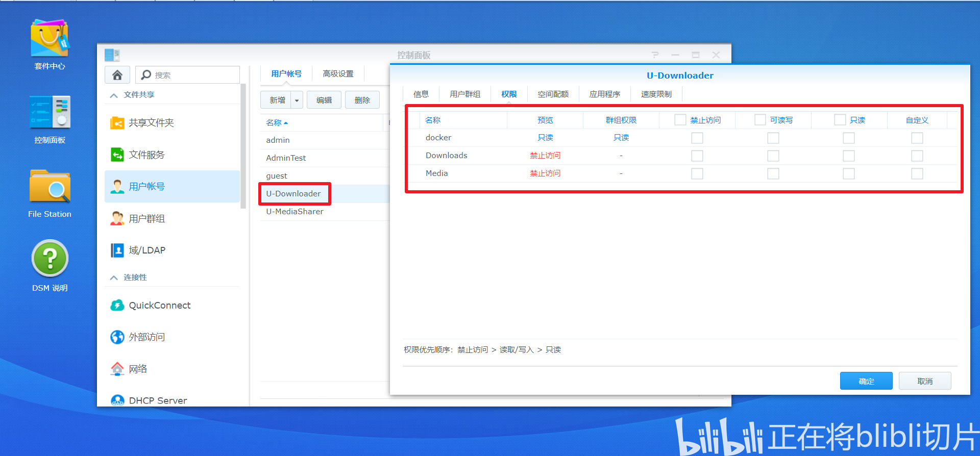Image resolution: width=980 pixels, height=456 pixels.
Task: Check the 可读写 header checkbox for all folders
Action: tap(760, 120)
